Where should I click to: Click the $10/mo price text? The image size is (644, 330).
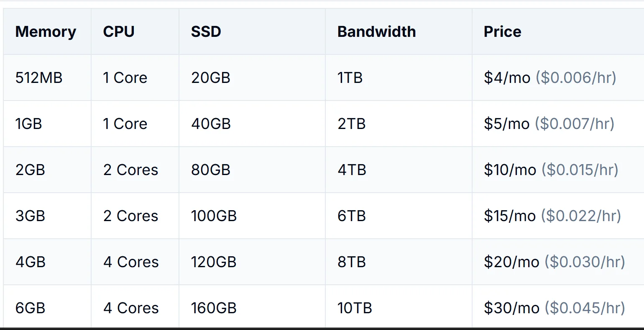(510, 170)
